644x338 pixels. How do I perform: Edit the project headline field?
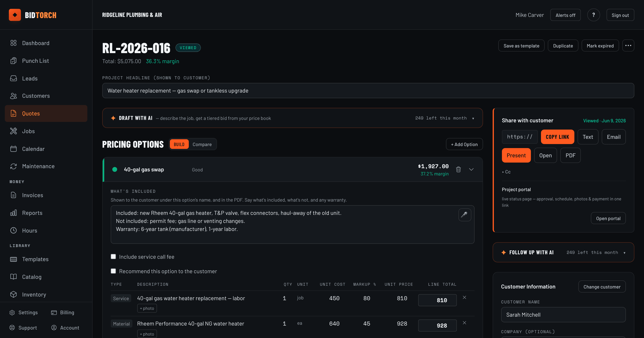(368, 91)
